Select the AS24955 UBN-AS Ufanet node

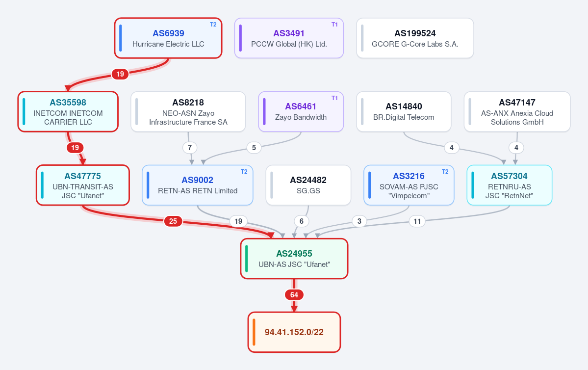(294, 259)
